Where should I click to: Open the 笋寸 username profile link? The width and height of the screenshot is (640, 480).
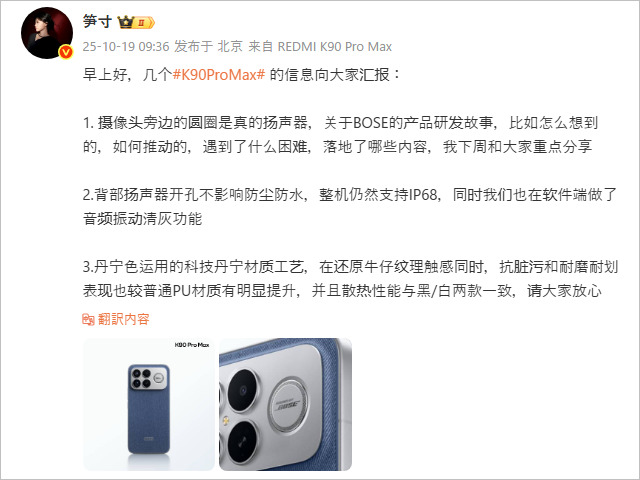97,21
